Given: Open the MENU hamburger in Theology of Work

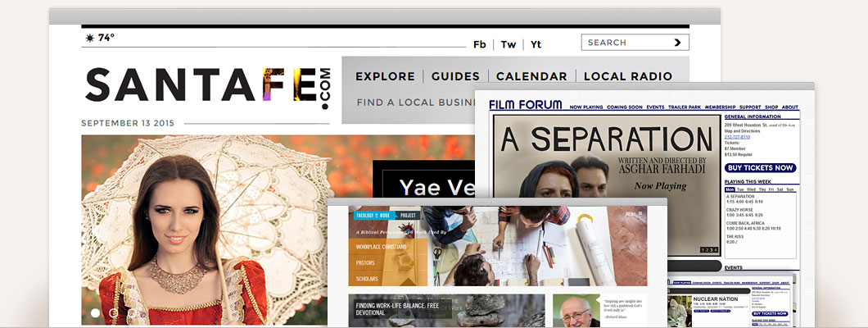Looking at the screenshot, I should click(x=635, y=213).
